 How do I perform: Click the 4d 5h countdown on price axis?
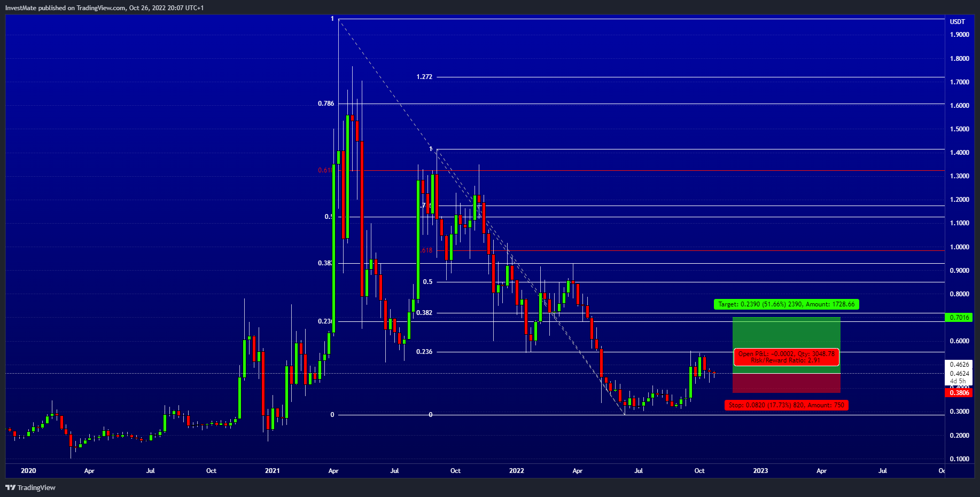(x=958, y=381)
